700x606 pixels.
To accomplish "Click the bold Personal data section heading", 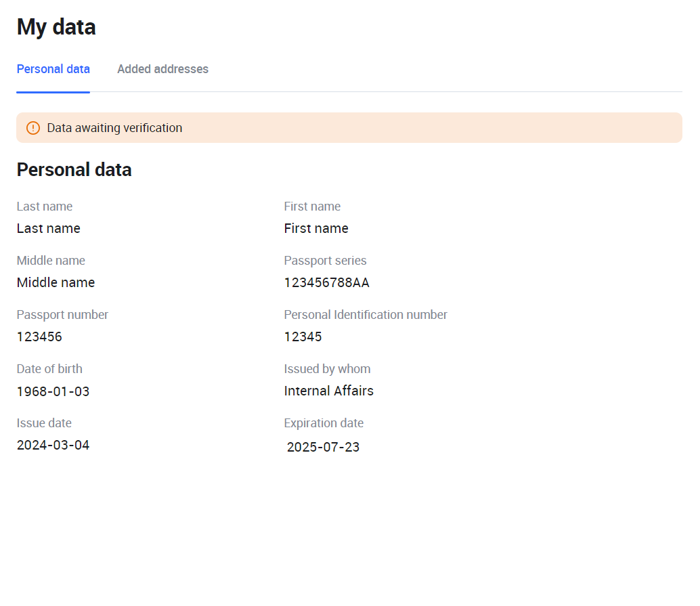I will pyautogui.click(x=74, y=170).
